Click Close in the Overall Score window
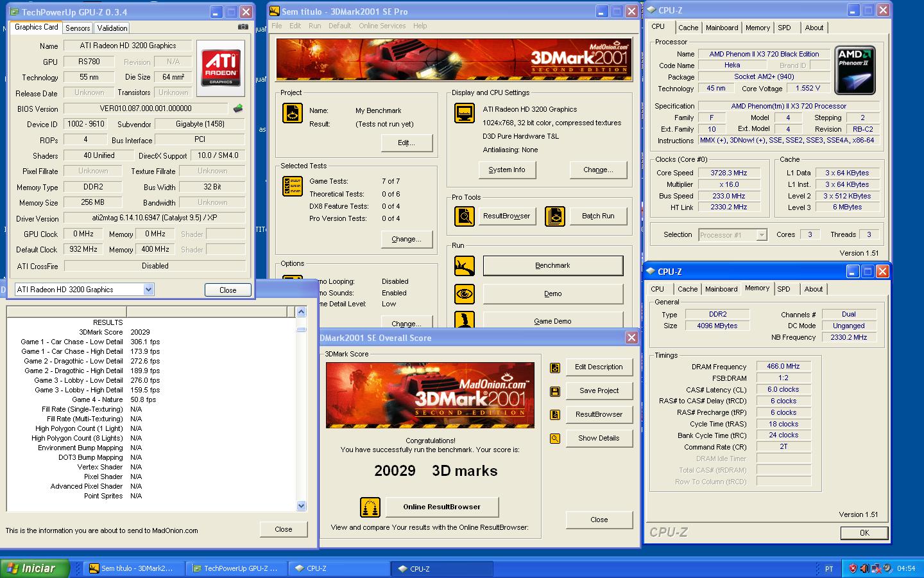 (599, 520)
